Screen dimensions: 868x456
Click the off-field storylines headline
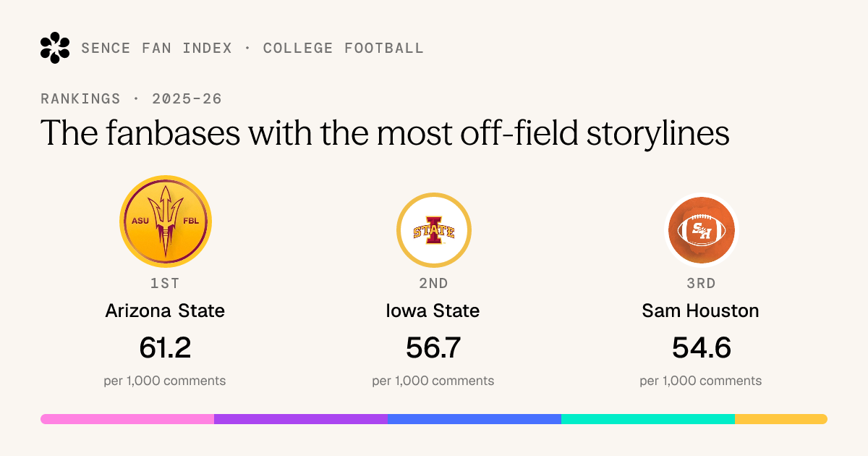coord(385,133)
